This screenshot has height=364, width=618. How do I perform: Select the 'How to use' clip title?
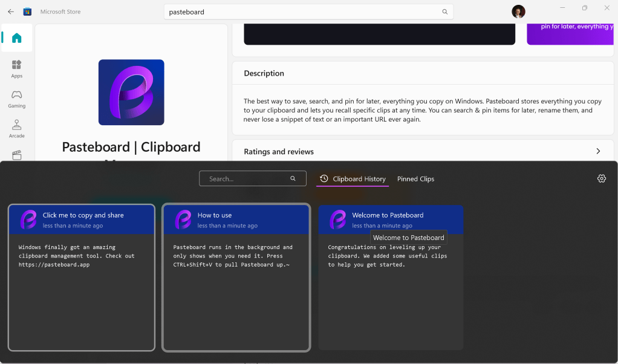pos(215,215)
